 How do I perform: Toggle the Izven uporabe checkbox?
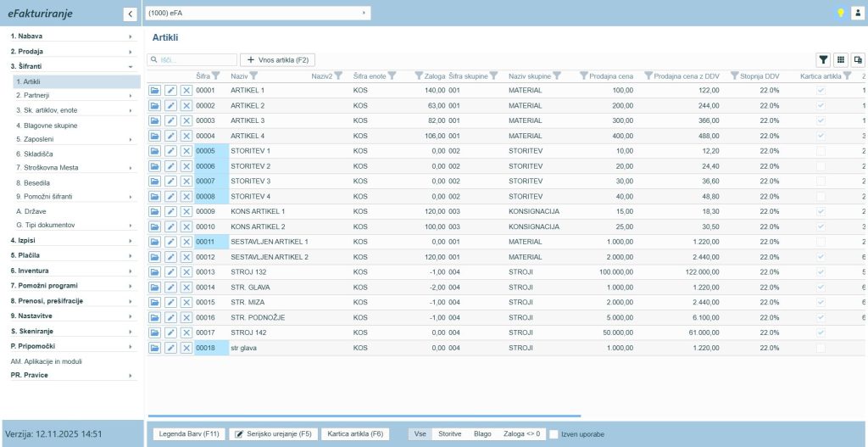pos(554,434)
